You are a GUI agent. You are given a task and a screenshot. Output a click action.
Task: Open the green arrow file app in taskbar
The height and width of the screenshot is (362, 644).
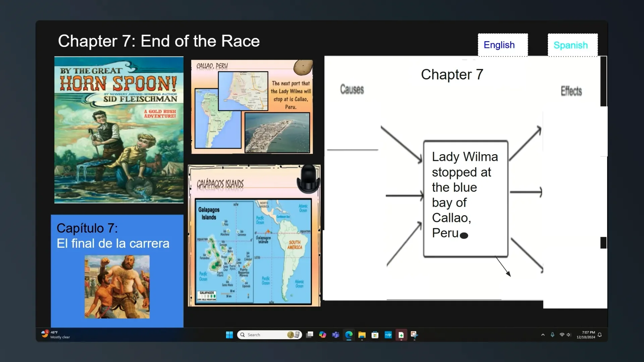(x=401, y=335)
